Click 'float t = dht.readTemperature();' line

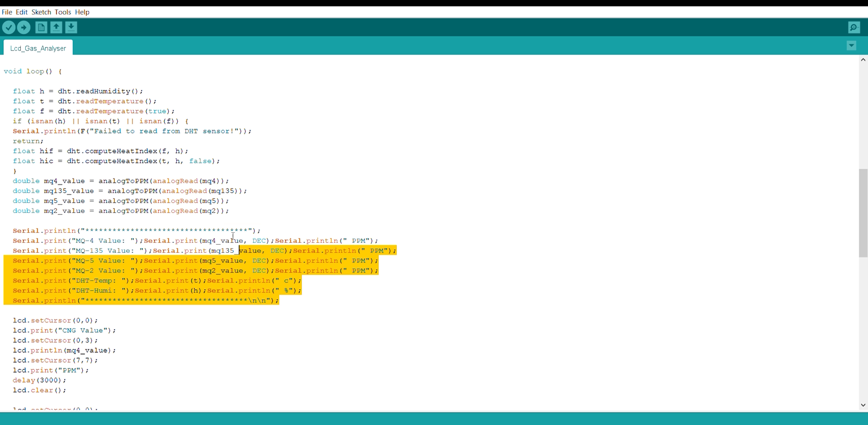click(x=85, y=101)
